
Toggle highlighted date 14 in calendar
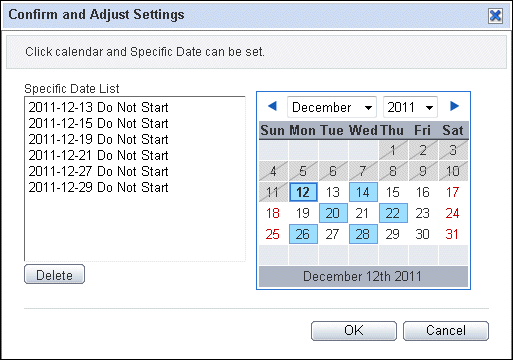coord(363,192)
